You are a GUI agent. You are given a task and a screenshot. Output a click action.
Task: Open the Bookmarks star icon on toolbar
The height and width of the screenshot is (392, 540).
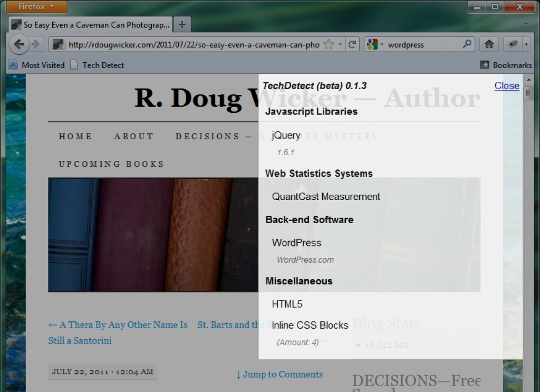coord(484,65)
